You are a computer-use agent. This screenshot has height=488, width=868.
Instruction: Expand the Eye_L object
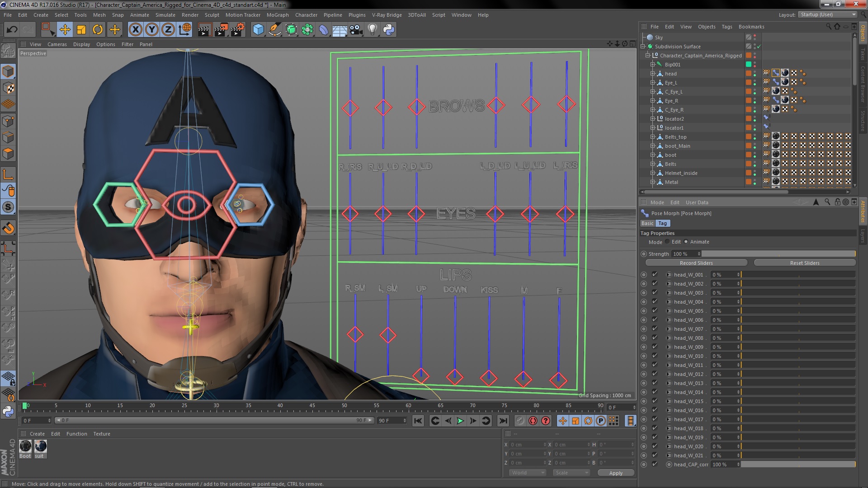653,83
